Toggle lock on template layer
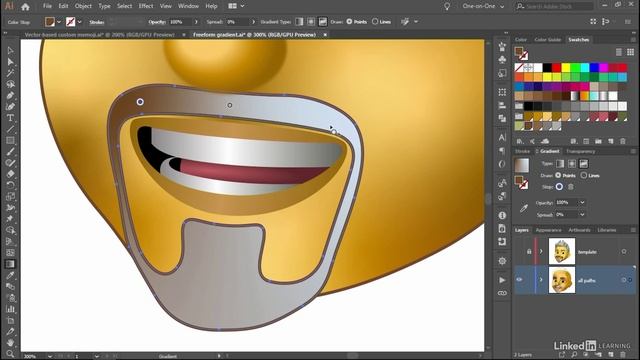 click(529, 251)
